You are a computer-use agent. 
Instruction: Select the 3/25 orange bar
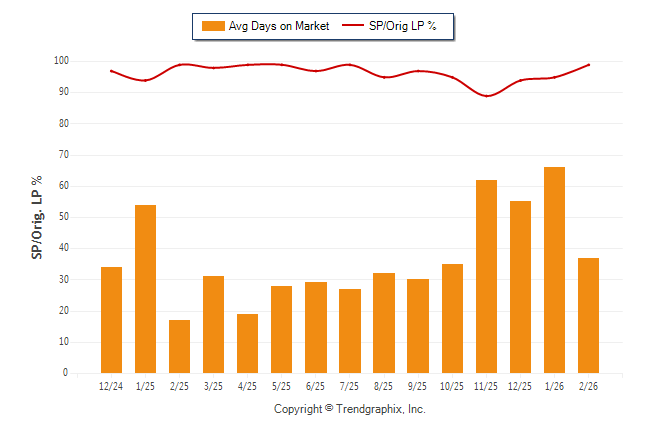214,324
